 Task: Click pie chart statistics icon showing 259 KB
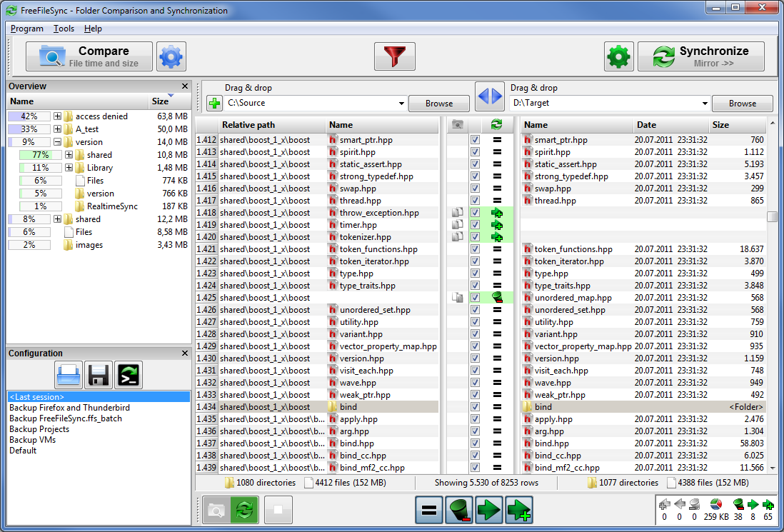click(x=715, y=504)
